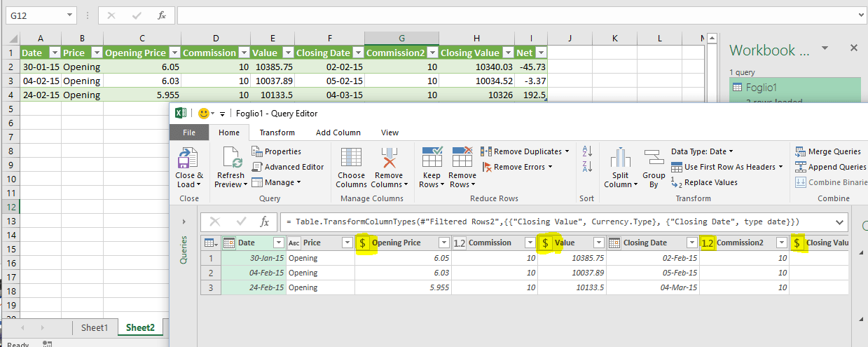Viewport: 868px width, 347px height.
Task: Click the Choose Columns icon
Action: pos(351,158)
